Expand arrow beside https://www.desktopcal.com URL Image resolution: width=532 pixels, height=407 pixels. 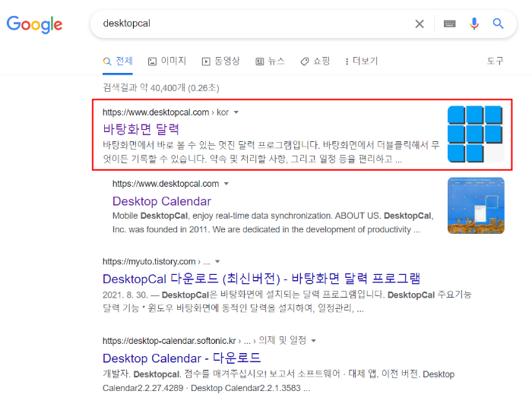point(226,184)
